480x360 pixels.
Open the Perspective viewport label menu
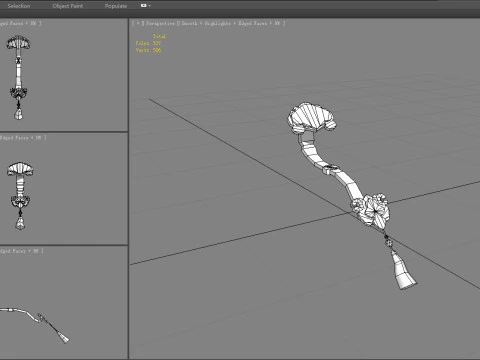160,23
